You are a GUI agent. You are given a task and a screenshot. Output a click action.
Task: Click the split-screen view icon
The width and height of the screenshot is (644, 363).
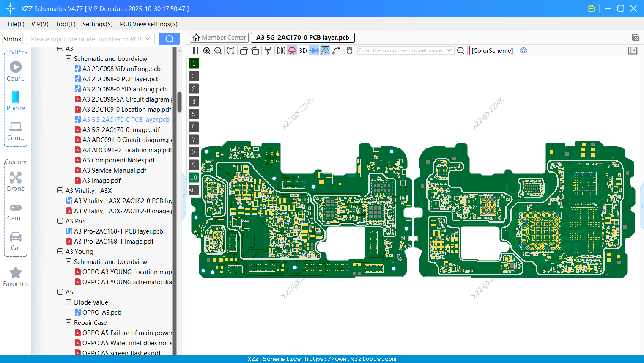pos(194,50)
